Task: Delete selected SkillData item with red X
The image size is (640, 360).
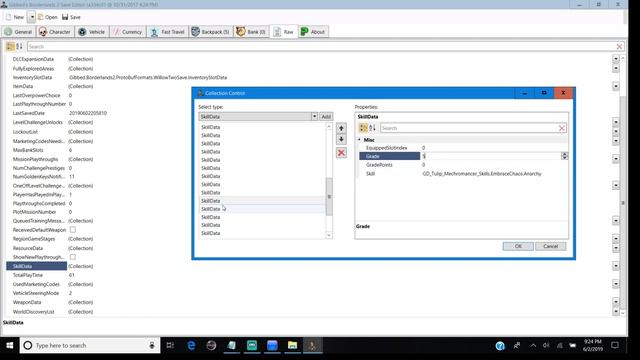Action: click(x=341, y=153)
